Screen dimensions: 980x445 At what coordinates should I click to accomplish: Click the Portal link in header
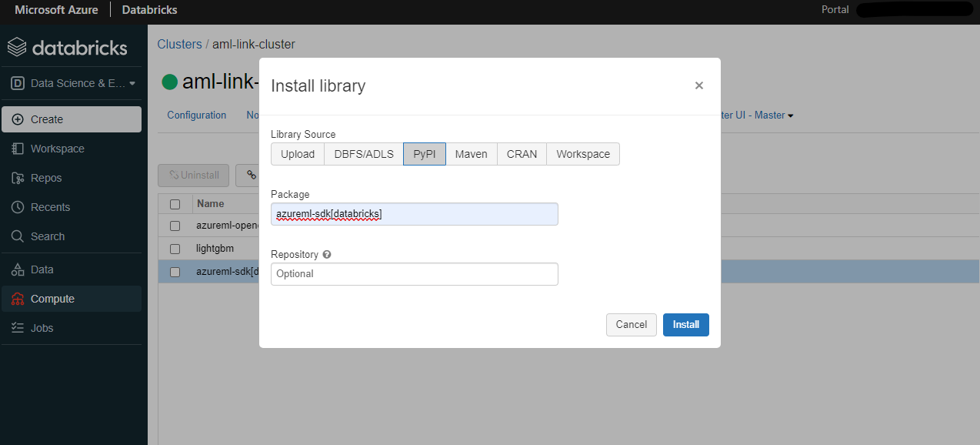click(835, 10)
